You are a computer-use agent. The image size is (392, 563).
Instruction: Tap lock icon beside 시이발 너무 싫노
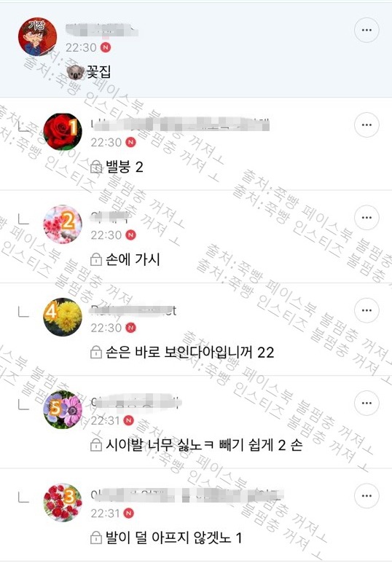pyautogui.click(x=96, y=445)
